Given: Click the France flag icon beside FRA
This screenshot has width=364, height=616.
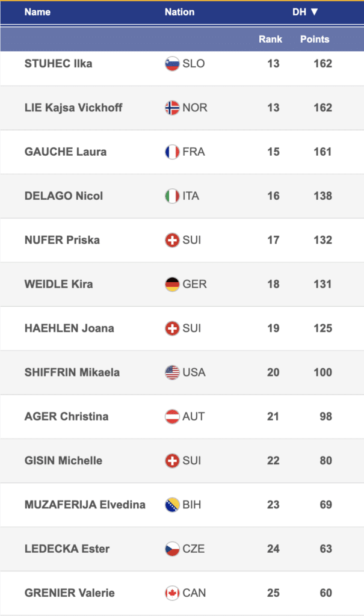Looking at the screenshot, I should [x=172, y=152].
